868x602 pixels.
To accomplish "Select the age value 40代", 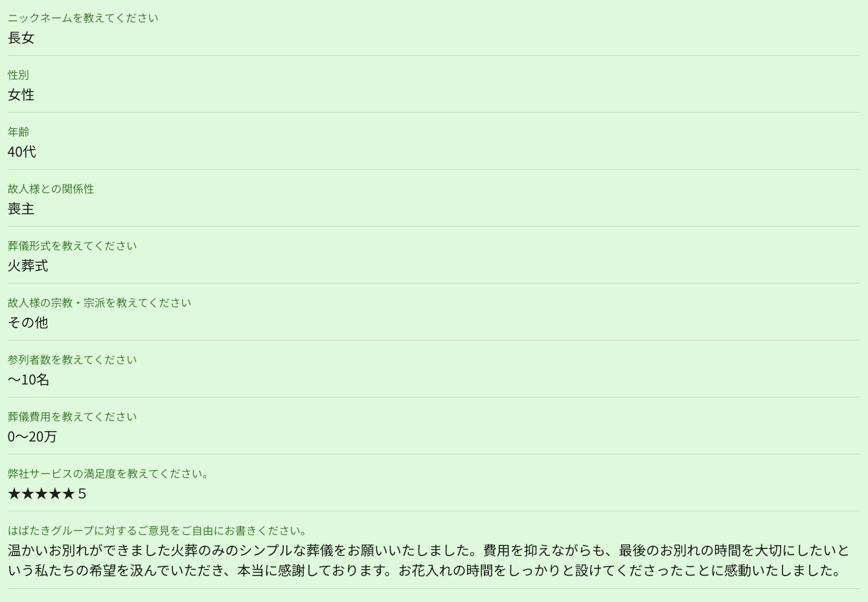I will tap(21, 152).
